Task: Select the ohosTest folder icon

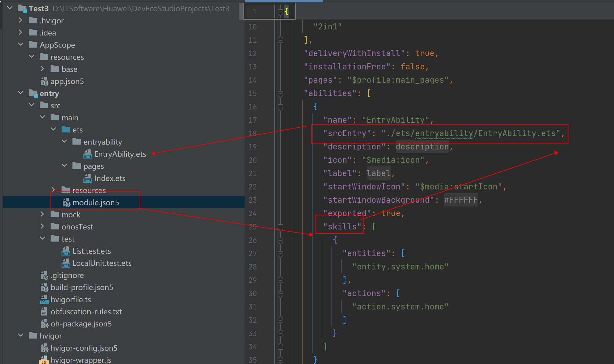Action: coord(55,226)
